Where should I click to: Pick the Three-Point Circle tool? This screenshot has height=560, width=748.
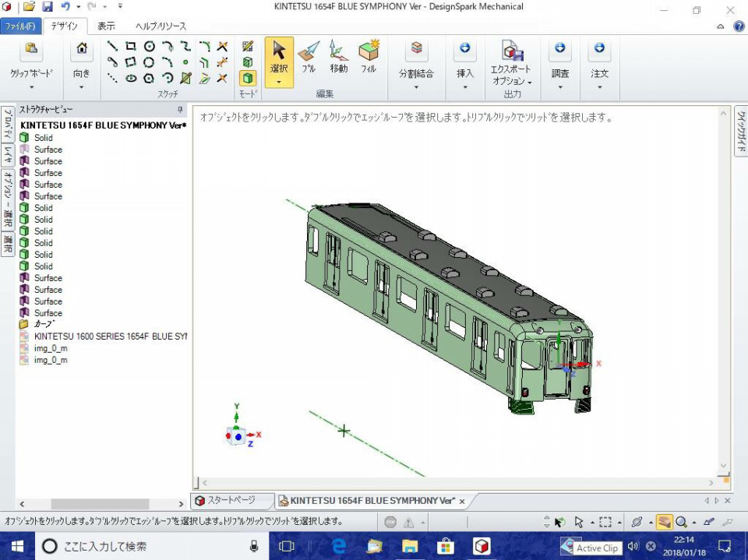pos(150,62)
